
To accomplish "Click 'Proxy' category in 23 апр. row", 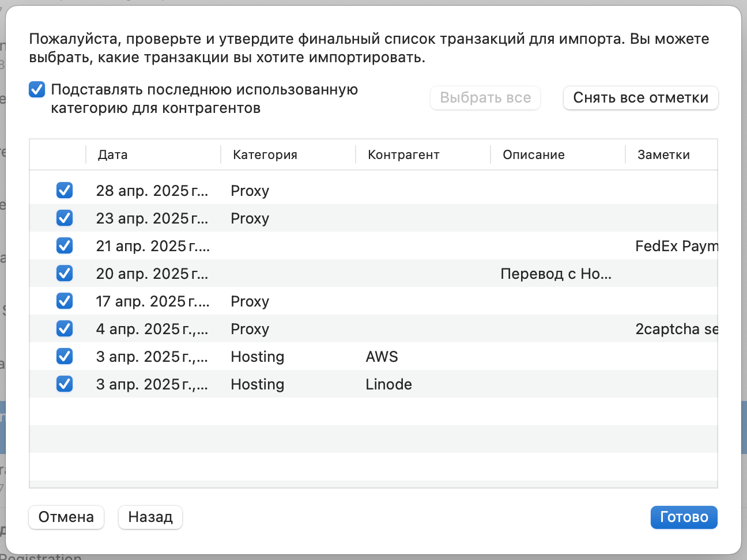I will [x=250, y=218].
